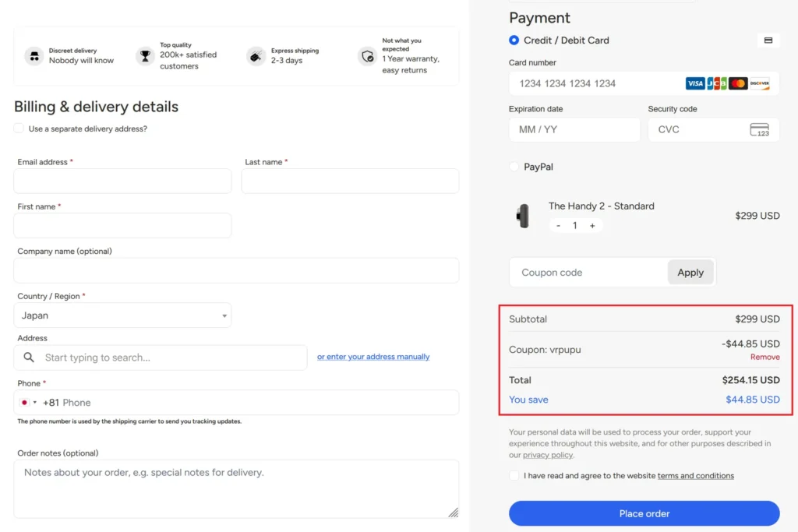Click the Top quality trophy icon
This screenshot has width=798, height=532.
click(145, 56)
